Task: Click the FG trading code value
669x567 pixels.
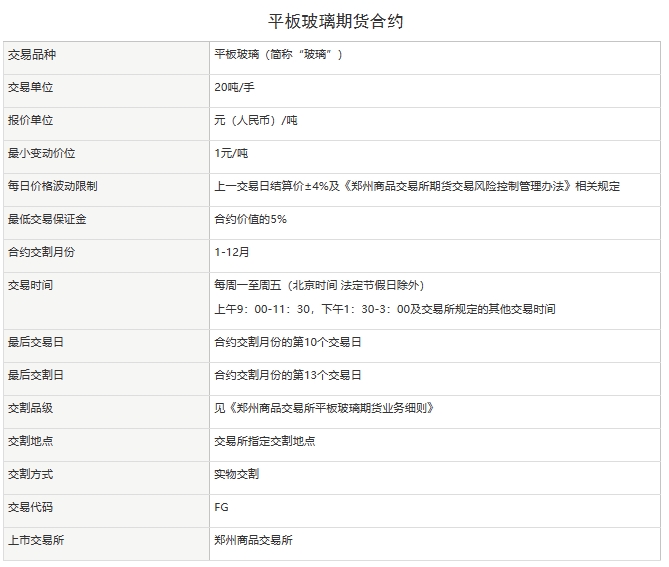Action: click(x=221, y=507)
